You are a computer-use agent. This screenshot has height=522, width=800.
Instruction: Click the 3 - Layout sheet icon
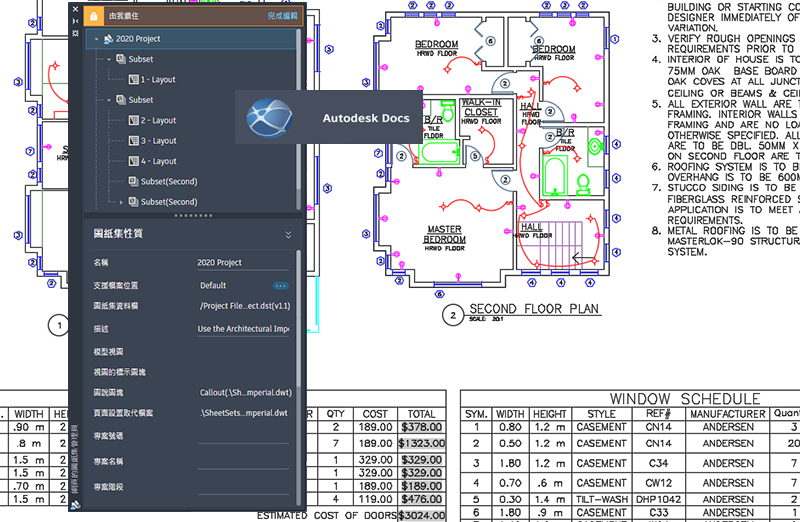coord(133,141)
